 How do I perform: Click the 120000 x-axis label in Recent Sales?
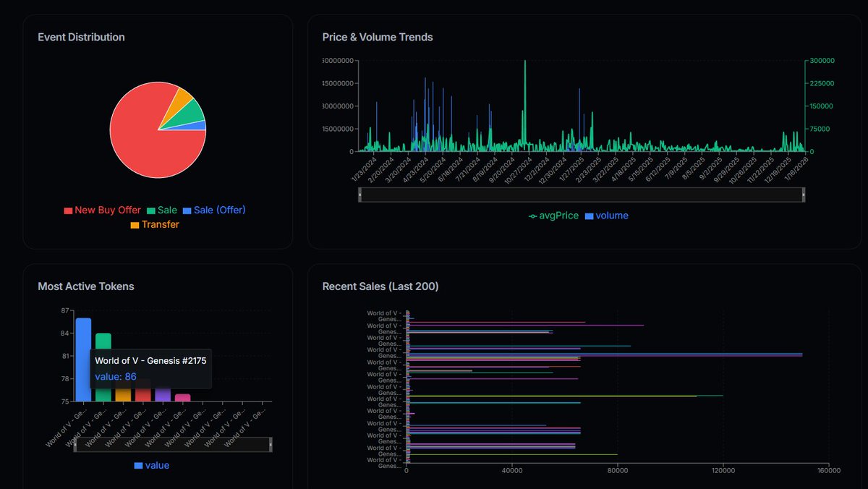click(x=723, y=471)
